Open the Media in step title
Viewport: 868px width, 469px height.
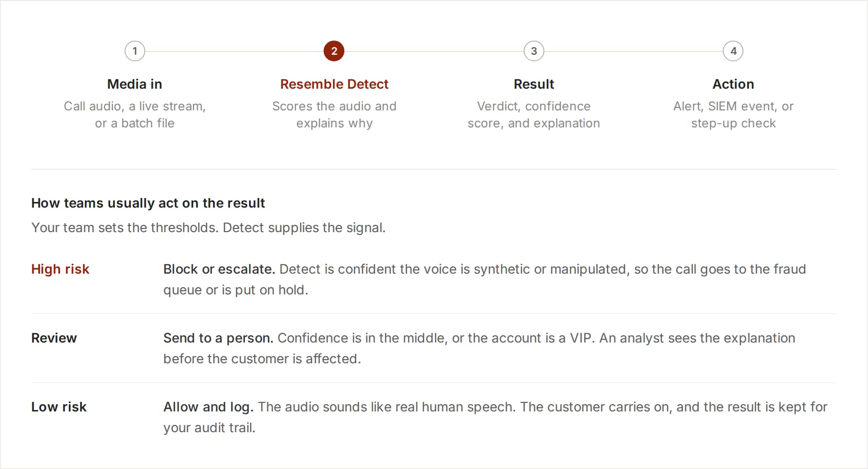coord(135,84)
